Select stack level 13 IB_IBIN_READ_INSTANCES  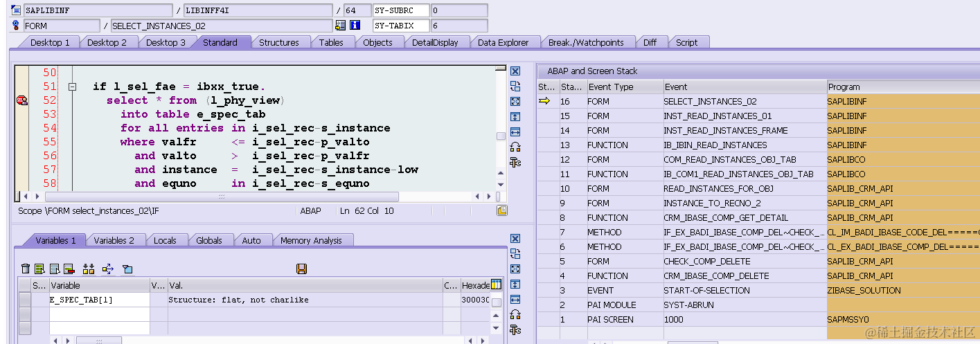[x=759, y=145]
